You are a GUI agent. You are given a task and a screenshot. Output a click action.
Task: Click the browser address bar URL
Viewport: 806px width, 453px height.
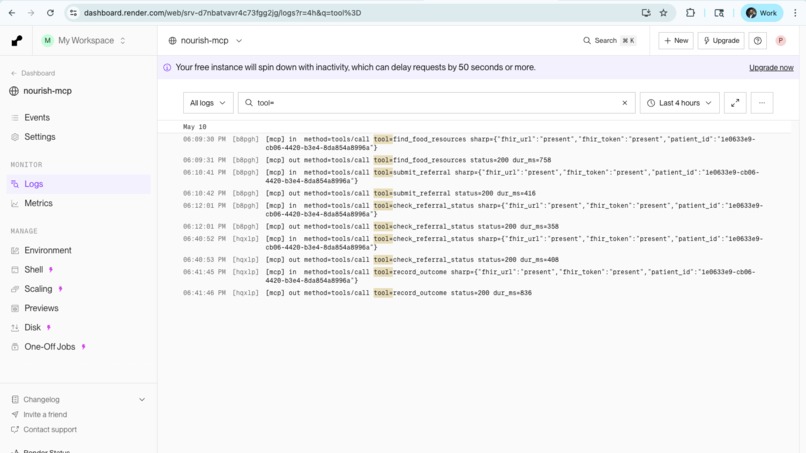click(x=223, y=13)
